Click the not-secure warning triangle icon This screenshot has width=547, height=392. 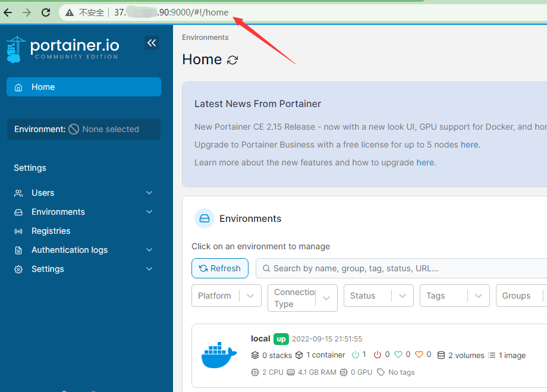tap(70, 12)
